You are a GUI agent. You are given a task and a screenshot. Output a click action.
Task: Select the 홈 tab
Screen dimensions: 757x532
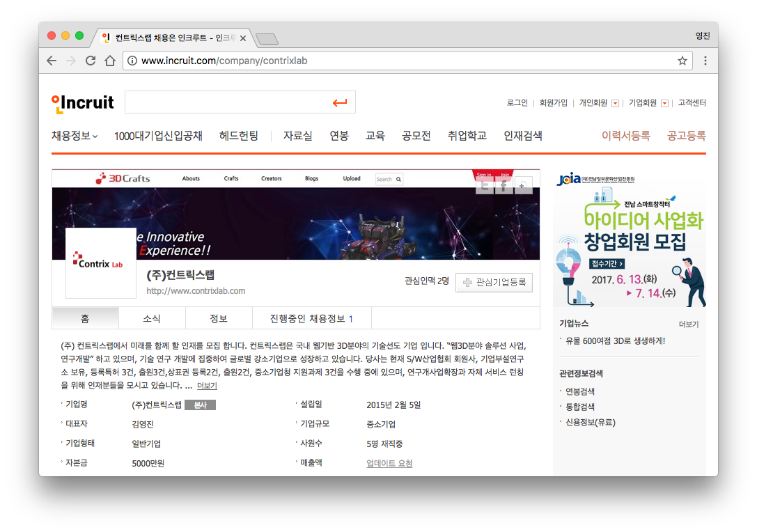pos(85,319)
